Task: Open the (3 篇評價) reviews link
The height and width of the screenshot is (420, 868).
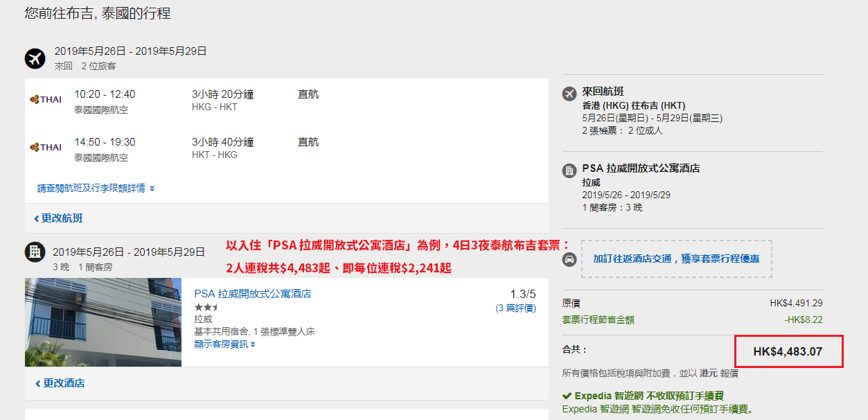Action: click(516, 308)
